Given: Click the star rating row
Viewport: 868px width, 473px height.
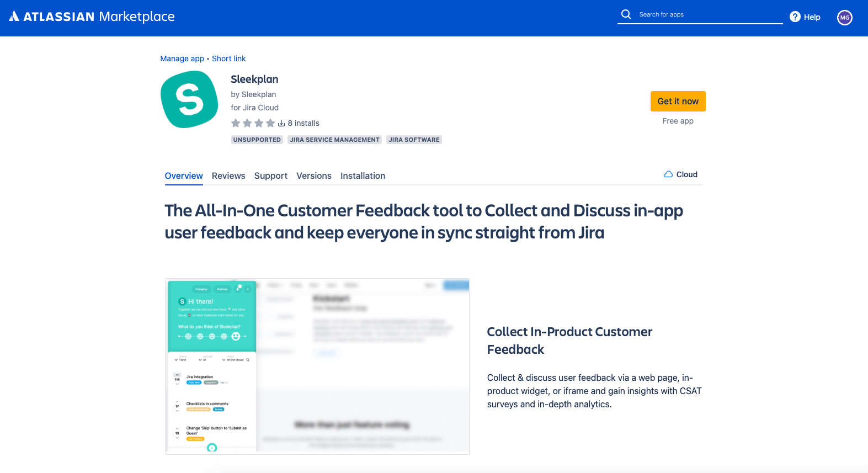Looking at the screenshot, I should 253,123.
